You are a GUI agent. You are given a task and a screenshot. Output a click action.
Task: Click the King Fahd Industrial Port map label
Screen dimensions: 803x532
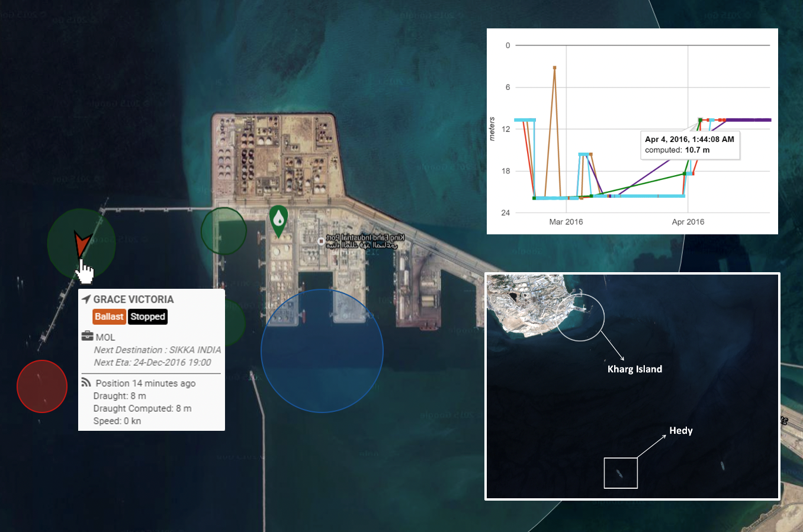pos(365,241)
